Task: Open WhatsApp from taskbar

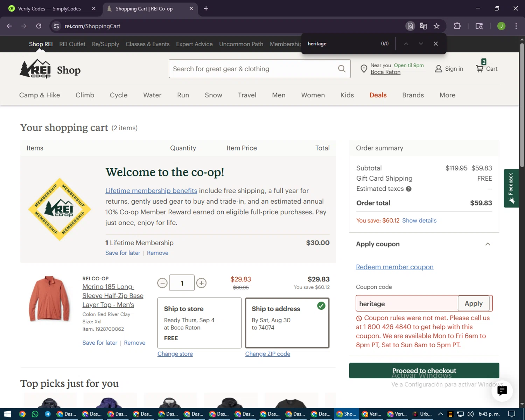Action: 35,414
